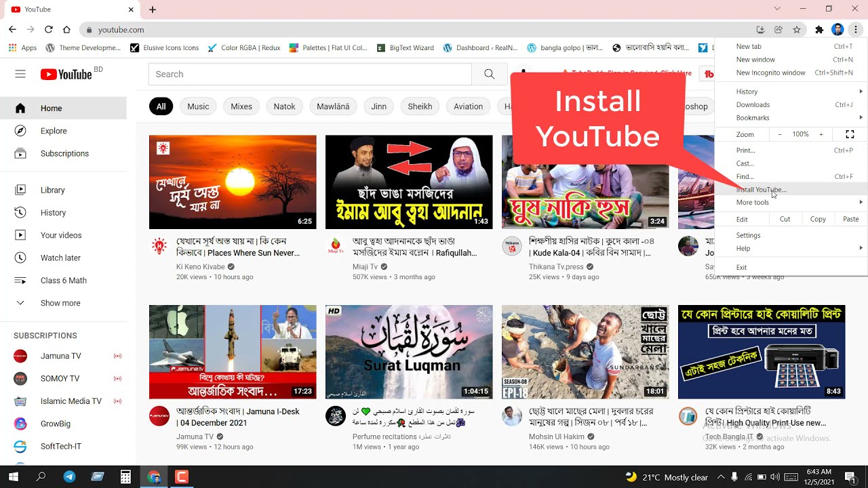Increase zoom with plus button
This screenshot has width=868, height=488.
[821, 134]
